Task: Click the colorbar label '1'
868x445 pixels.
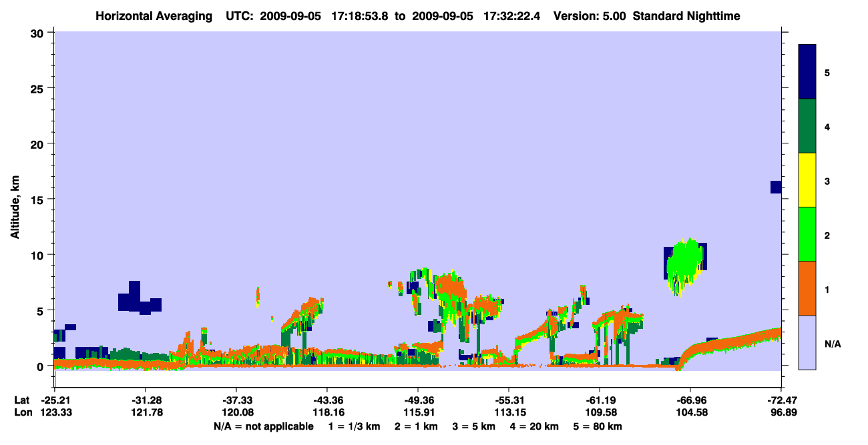Action: [827, 289]
